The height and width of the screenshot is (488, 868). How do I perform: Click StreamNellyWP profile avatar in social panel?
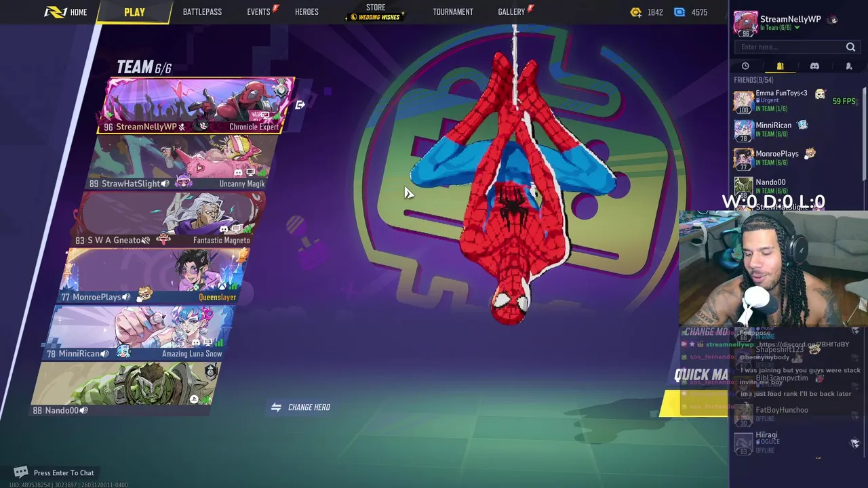pyautogui.click(x=745, y=24)
